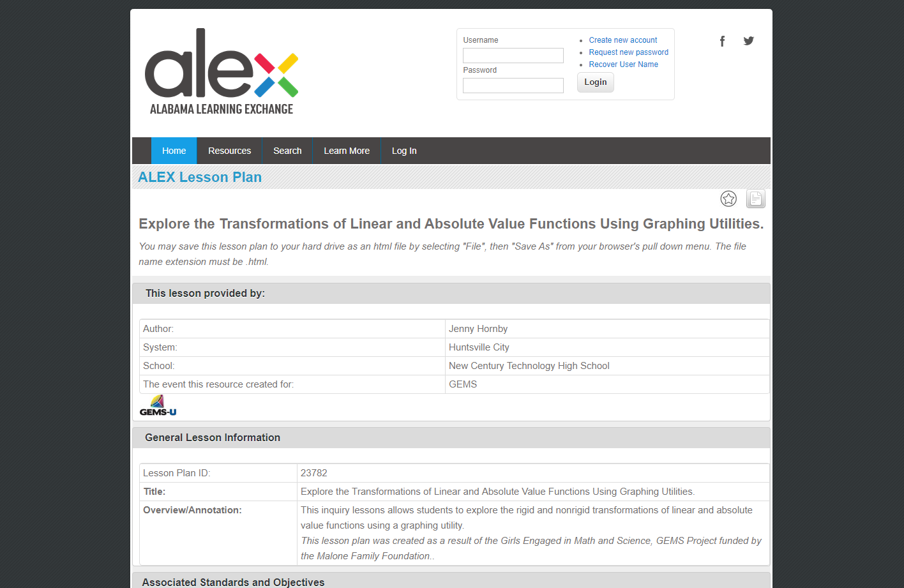904x588 pixels.
Task: Expand the Associated Standards and Objectives section
Action: point(232,582)
